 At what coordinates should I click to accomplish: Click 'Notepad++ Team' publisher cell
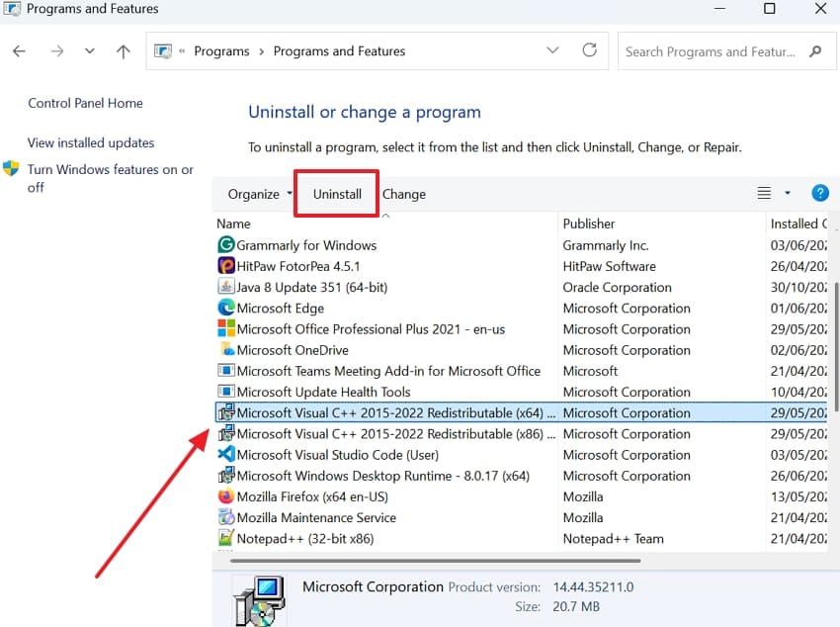(613, 539)
